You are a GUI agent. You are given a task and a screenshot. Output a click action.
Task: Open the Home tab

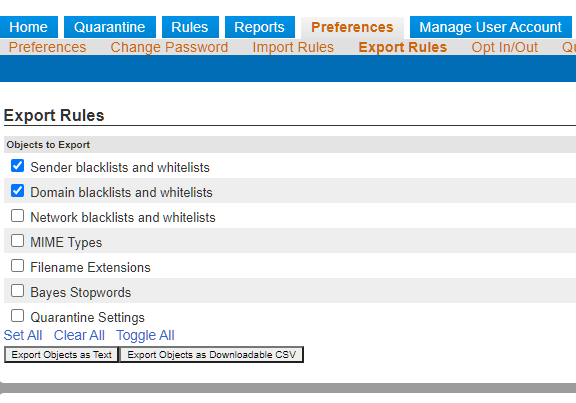(29, 27)
